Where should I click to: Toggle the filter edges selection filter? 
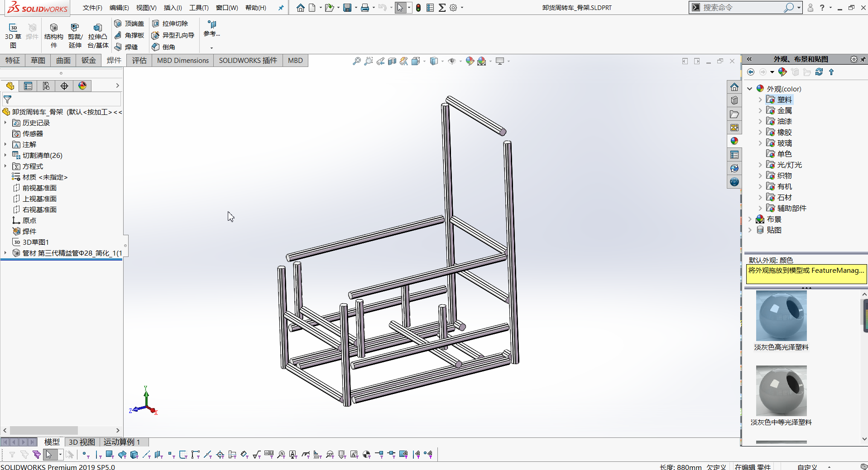[x=98, y=455]
